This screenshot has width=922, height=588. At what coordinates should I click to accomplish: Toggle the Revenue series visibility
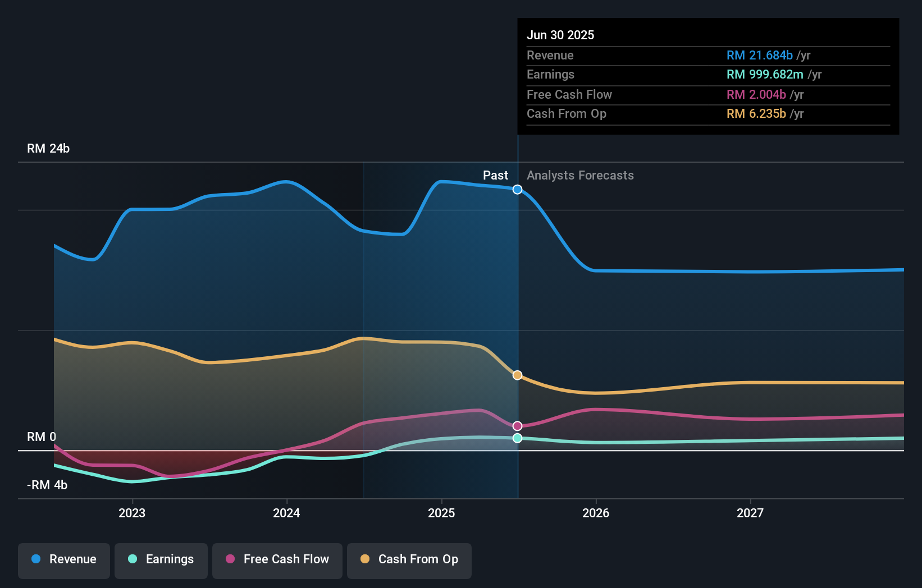point(63,559)
